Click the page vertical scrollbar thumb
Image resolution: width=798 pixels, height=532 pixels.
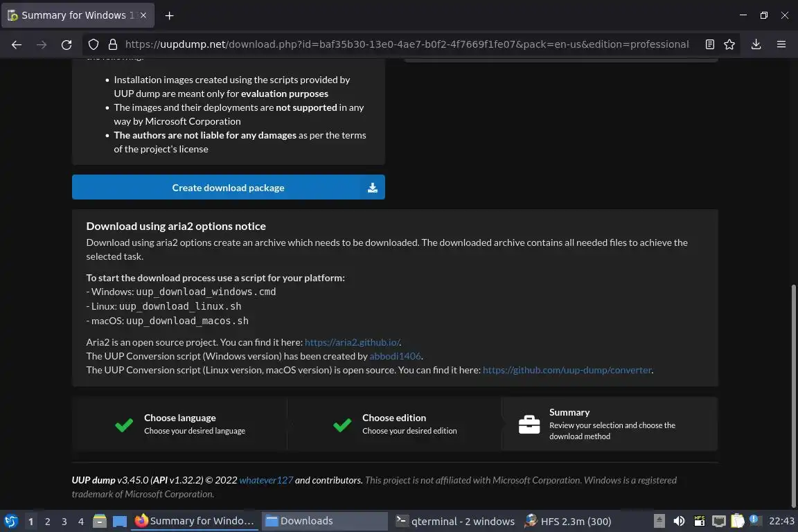coord(793,396)
